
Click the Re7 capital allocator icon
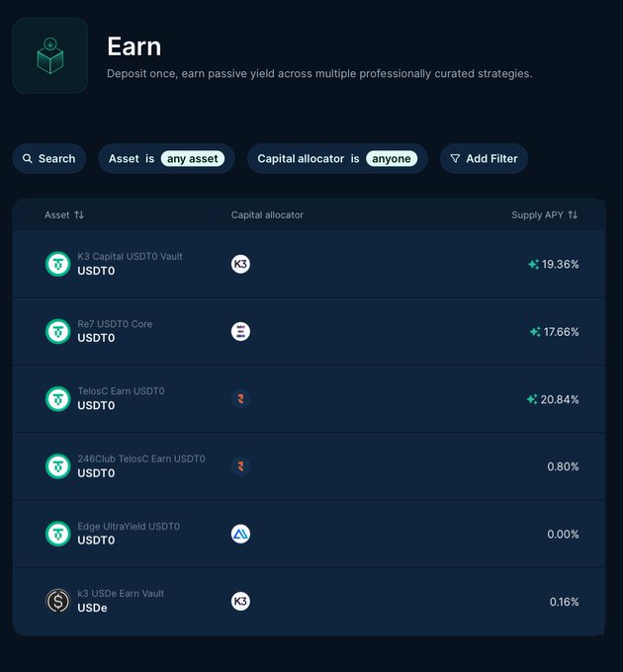[240, 331]
